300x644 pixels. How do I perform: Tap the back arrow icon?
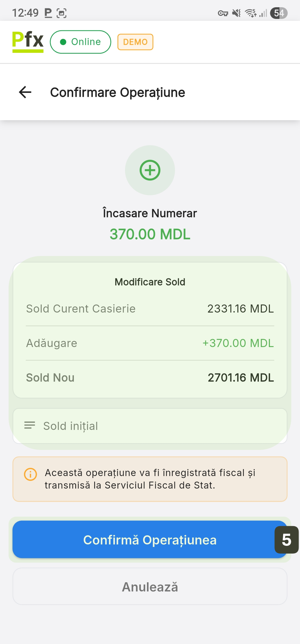(x=25, y=92)
